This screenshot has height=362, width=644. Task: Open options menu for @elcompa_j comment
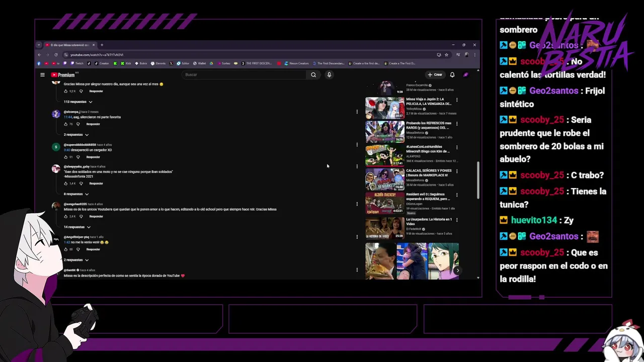click(x=357, y=112)
